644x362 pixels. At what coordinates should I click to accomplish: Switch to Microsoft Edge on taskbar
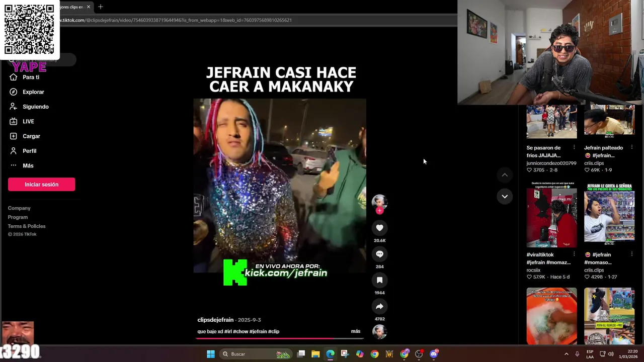coord(330,354)
